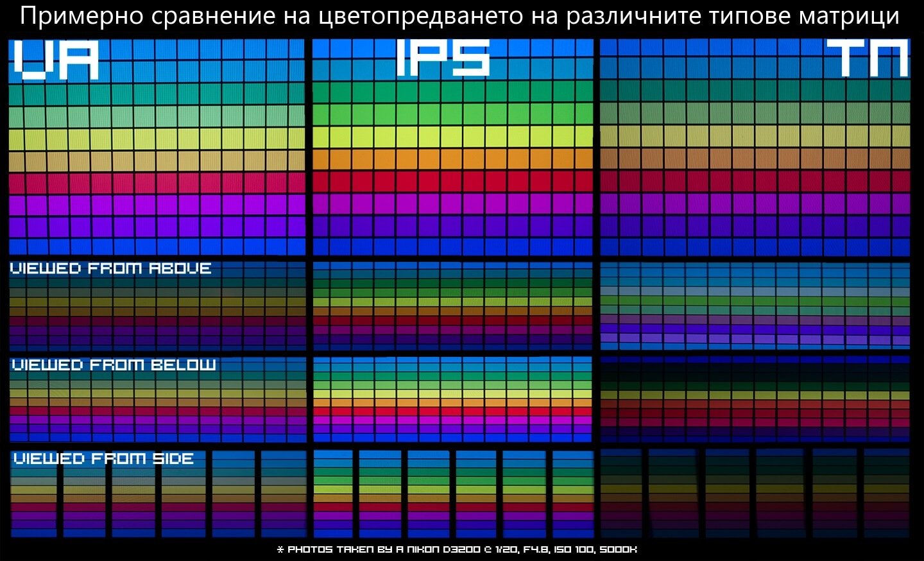Select IPS grid viewed from above
The image size is (924, 561).
pyautogui.click(x=453, y=305)
